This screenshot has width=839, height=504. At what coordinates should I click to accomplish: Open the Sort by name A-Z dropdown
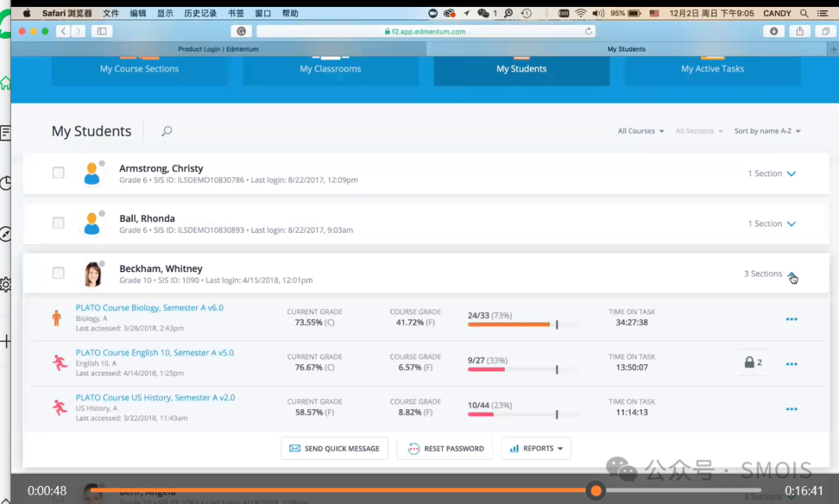767,131
